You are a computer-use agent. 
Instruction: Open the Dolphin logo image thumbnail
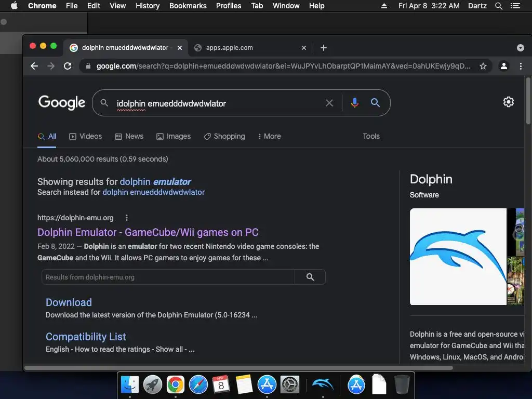tap(458, 257)
